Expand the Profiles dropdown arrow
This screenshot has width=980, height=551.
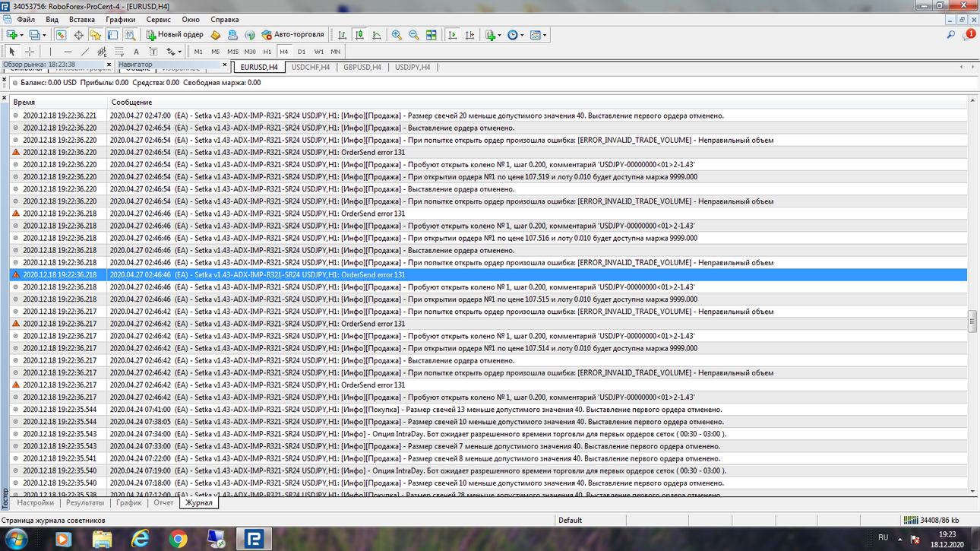[44, 35]
